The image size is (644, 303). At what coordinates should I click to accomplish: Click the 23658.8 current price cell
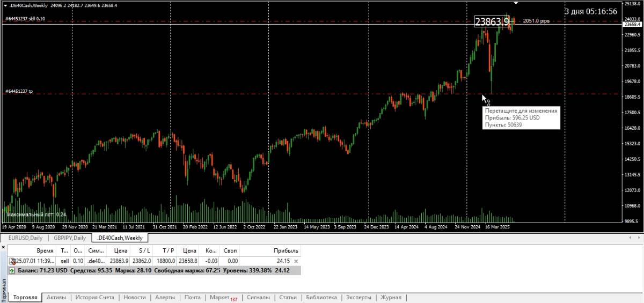[x=188, y=261]
